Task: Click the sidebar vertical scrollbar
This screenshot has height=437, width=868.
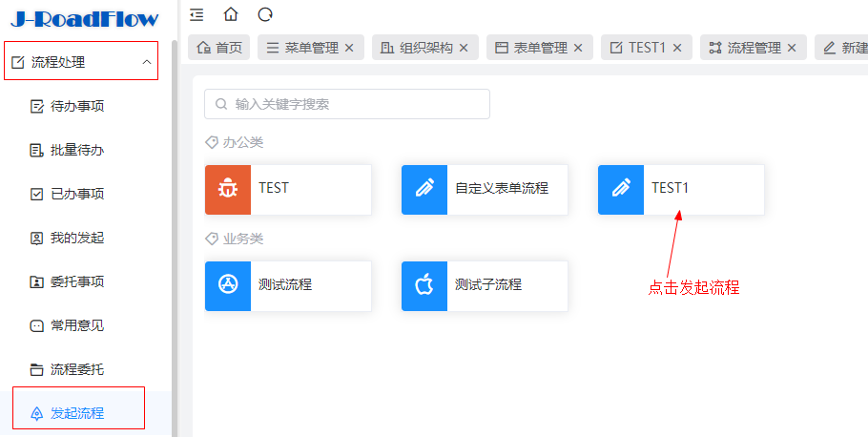Action: coord(175,239)
